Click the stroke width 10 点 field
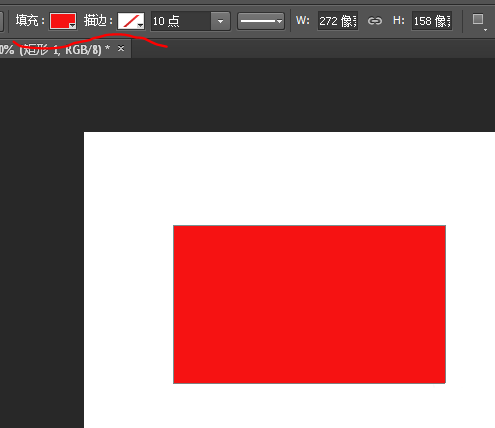This screenshot has width=495, height=428. [181, 21]
